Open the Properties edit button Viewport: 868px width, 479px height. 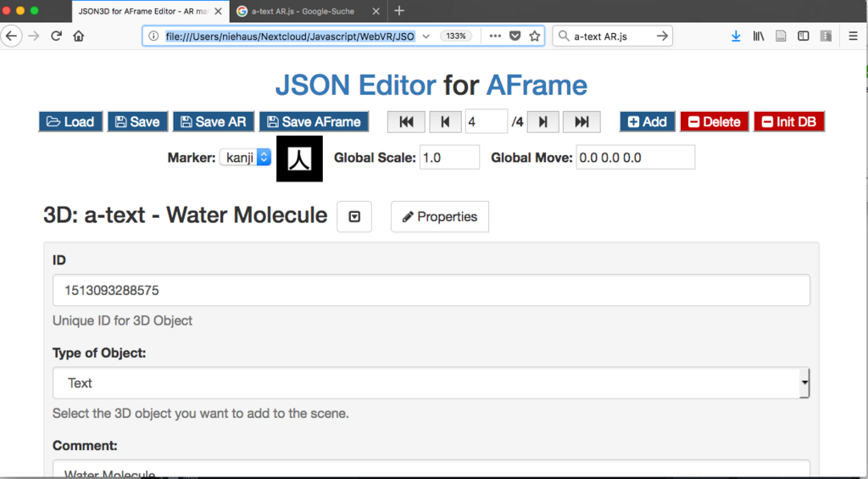tap(440, 216)
